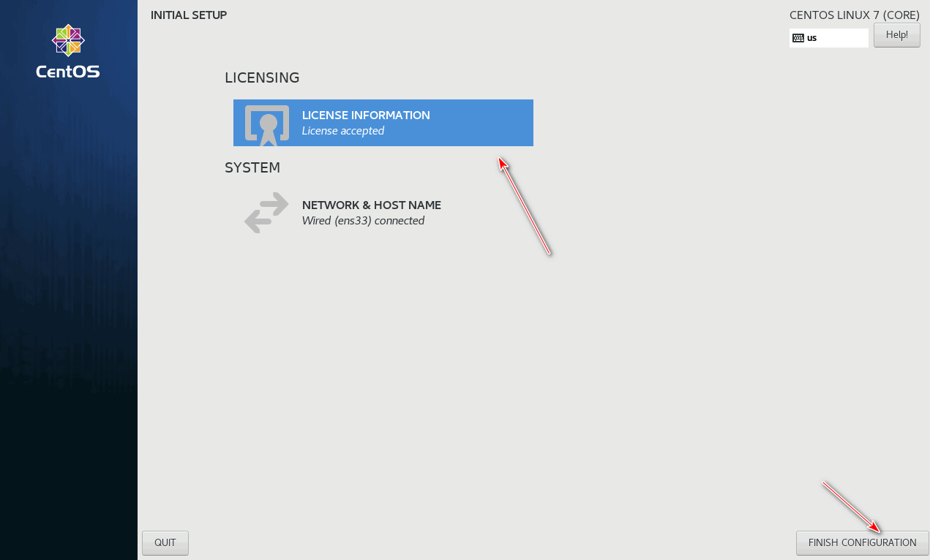The width and height of the screenshot is (930, 560).
Task: Click the CentOS wordmark under the logo
Action: click(x=68, y=72)
